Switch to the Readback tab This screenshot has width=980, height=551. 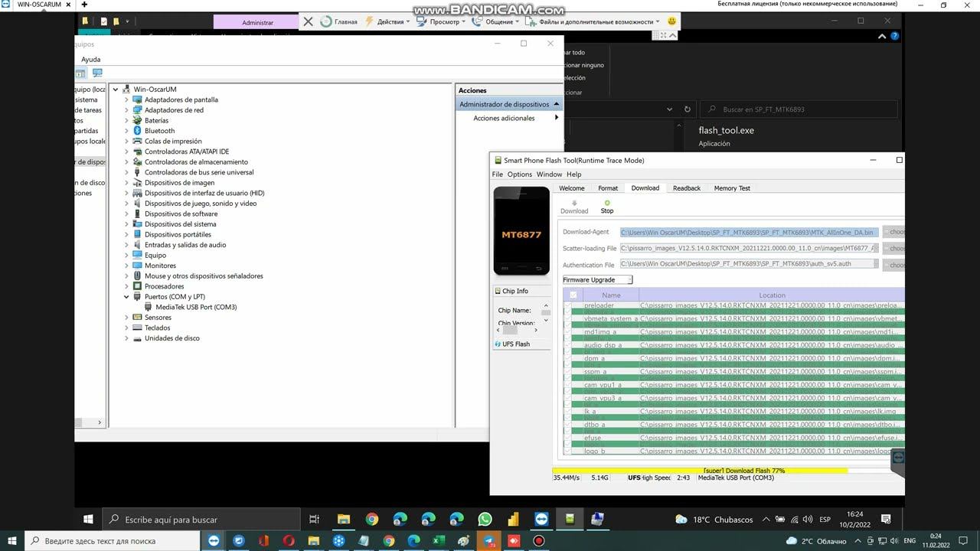coord(687,188)
